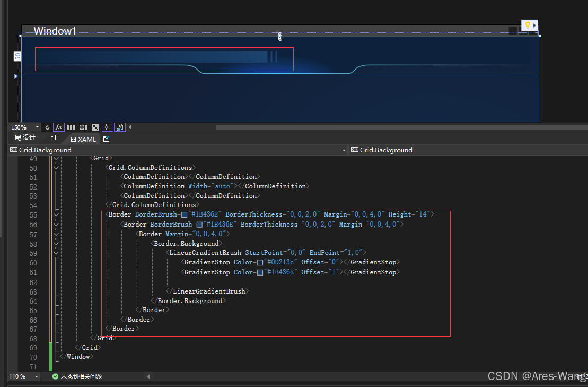Click the 未找到相关问题 status text
The image size is (588, 387).
point(81,376)
